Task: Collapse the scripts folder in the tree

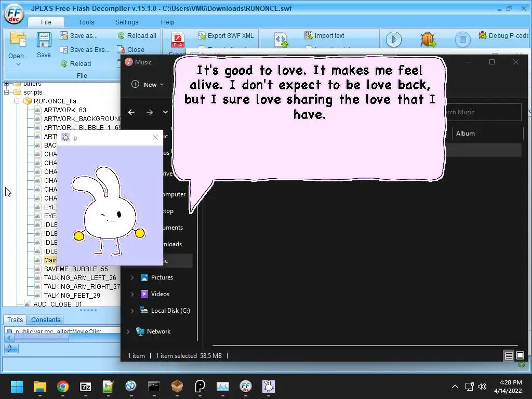Action: pyautogui.click(x=6, y=92)
